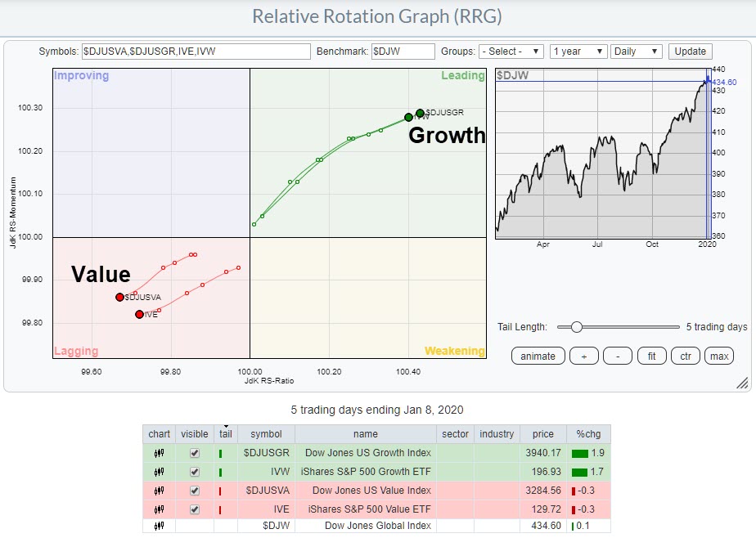Toggle tail marker for $DJUSVA
Screen dimensions: 756x538
(220, 491)
